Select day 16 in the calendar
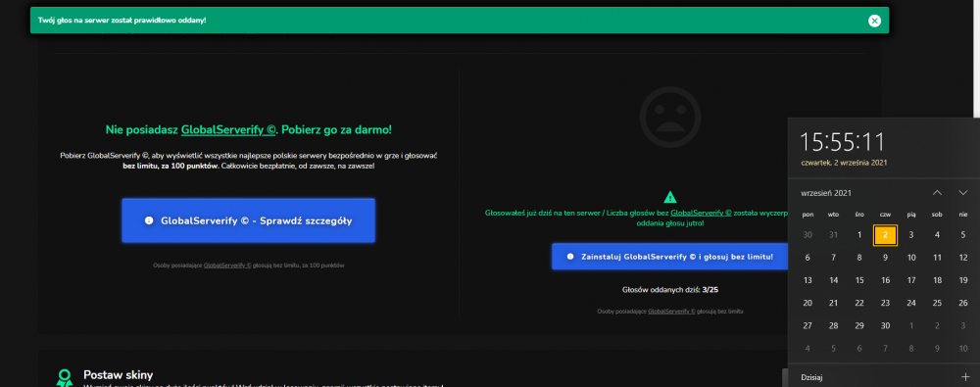The image size is (980, 387). (886, 280)
